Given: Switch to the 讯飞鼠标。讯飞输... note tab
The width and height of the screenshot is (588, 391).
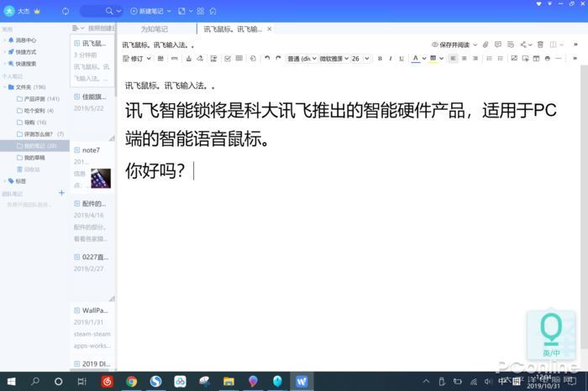Looking at the screenshot, I should coord(233,29).
